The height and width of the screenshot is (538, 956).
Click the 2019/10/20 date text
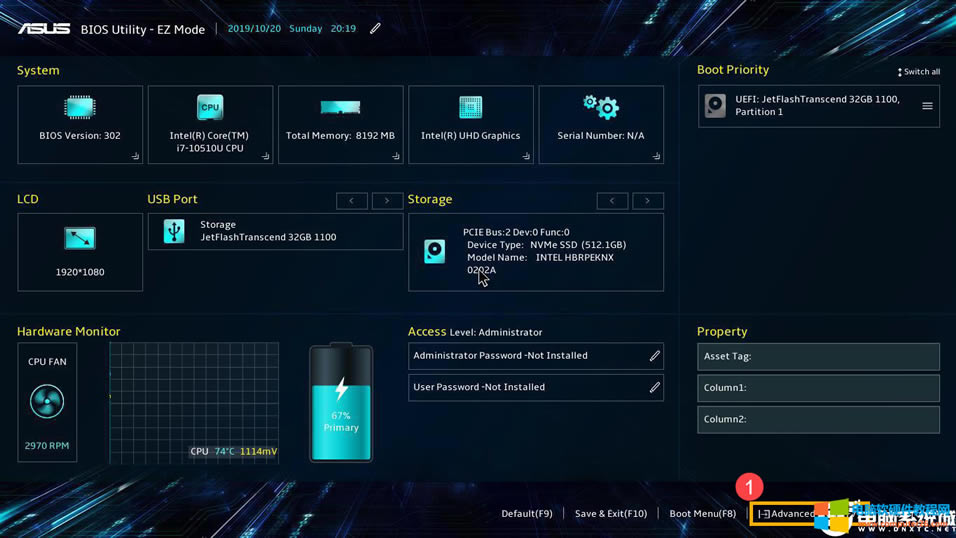pos(254,29)
